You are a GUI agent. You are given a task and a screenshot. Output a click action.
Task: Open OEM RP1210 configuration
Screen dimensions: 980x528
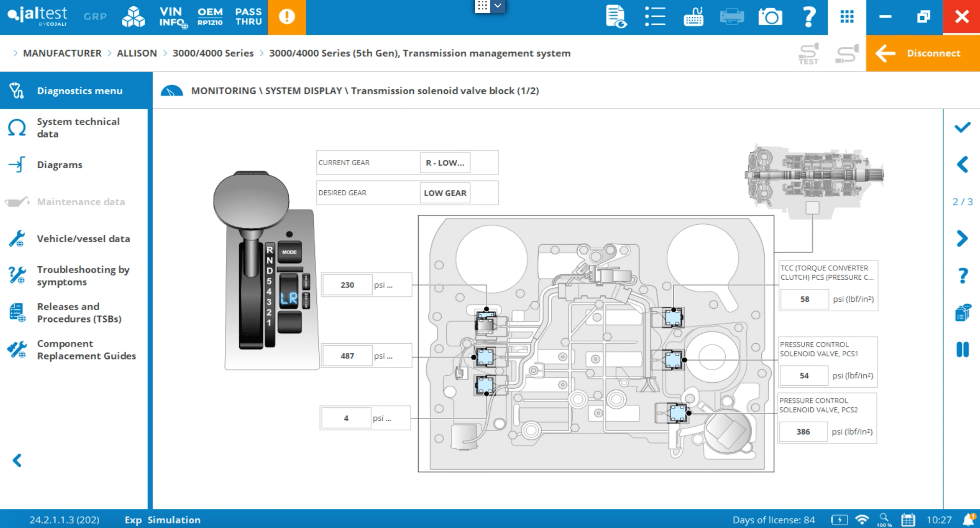210,17
